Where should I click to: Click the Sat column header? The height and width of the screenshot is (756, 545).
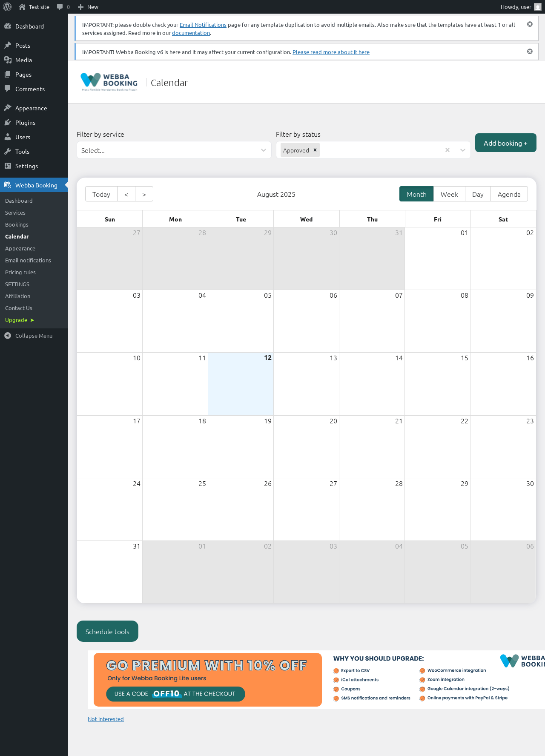tap(503, 219)
